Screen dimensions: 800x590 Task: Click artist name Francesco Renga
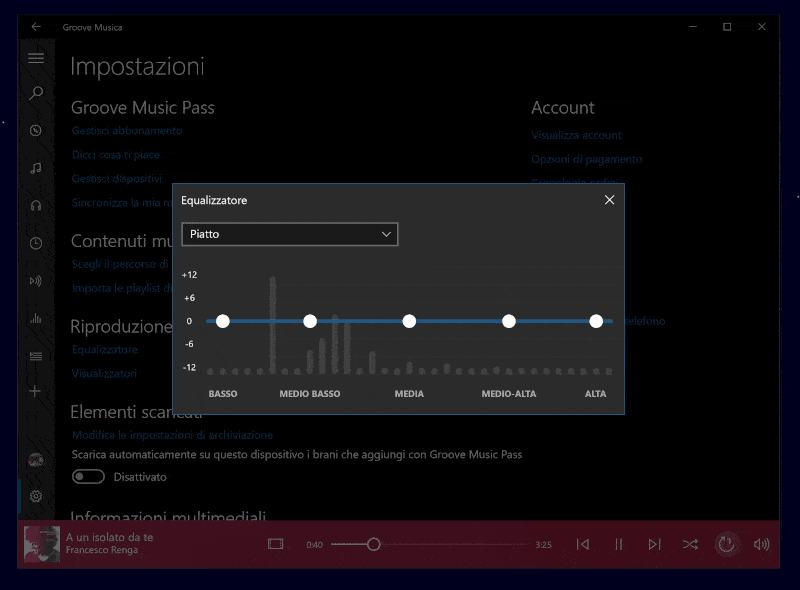(102, 550)
